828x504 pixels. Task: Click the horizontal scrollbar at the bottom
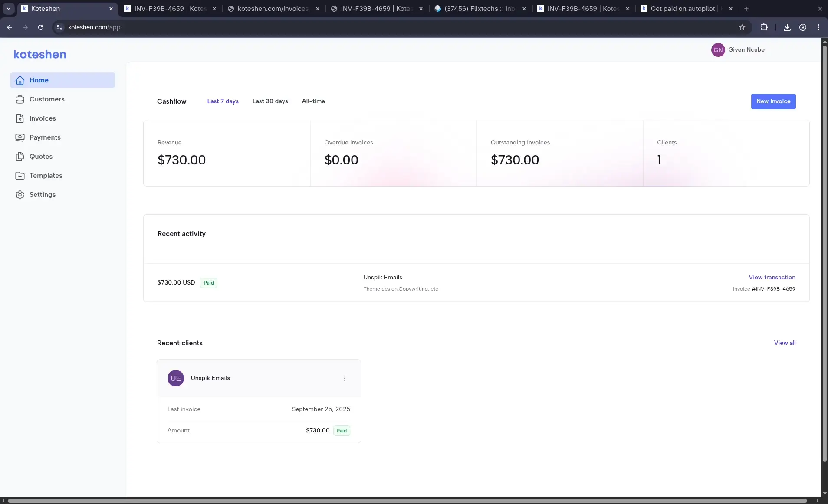[408, 501]
